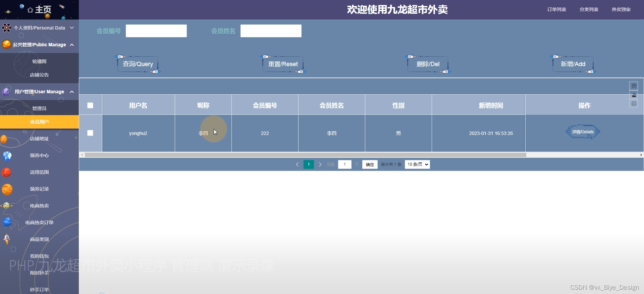Click the blue planet icon beside 电商热卖订单

(7, 222)
